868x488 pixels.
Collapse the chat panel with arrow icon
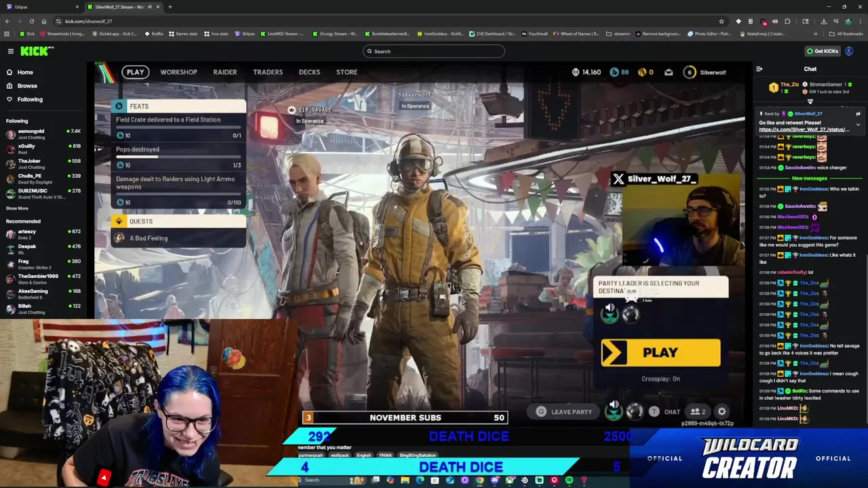click(759, 69)
